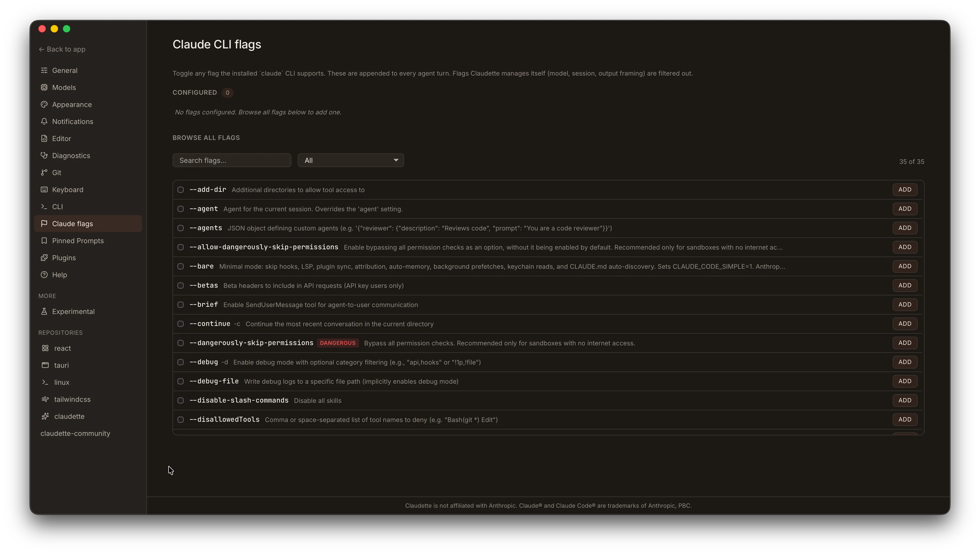The height and width of the screenshot is (554, 980).
Task: Check the --betas flag checkbox
Action: [x=181, y=285]
